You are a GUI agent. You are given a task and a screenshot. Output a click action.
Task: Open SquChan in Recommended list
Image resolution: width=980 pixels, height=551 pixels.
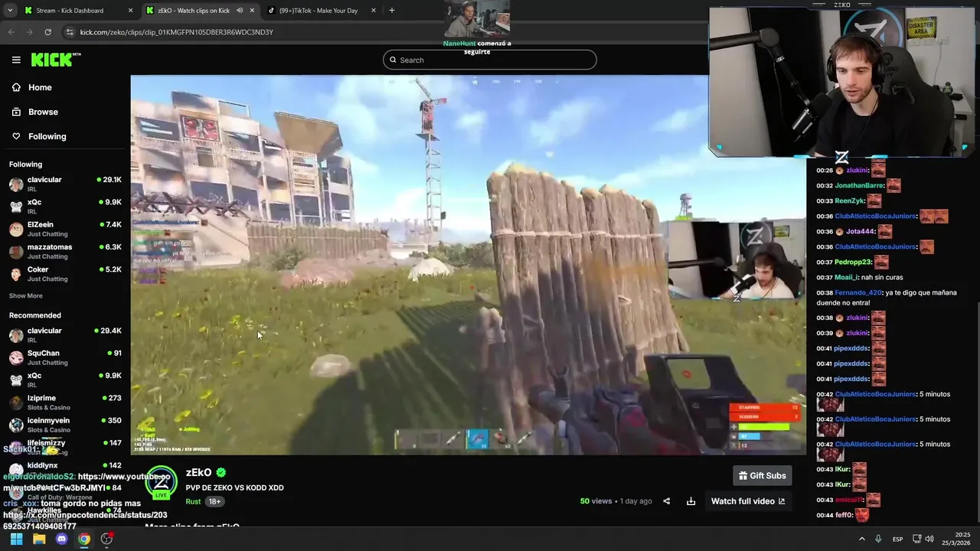point(65,357)
